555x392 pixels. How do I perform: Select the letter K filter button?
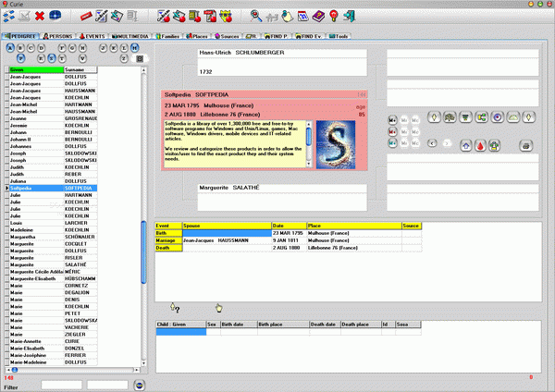click(114, 48)
